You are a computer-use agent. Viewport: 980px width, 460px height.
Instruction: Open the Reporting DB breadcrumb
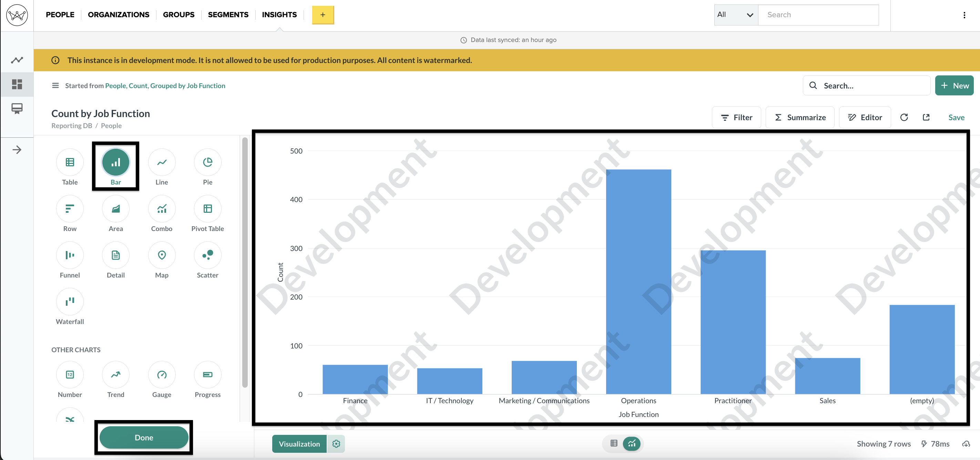[72, 125]
